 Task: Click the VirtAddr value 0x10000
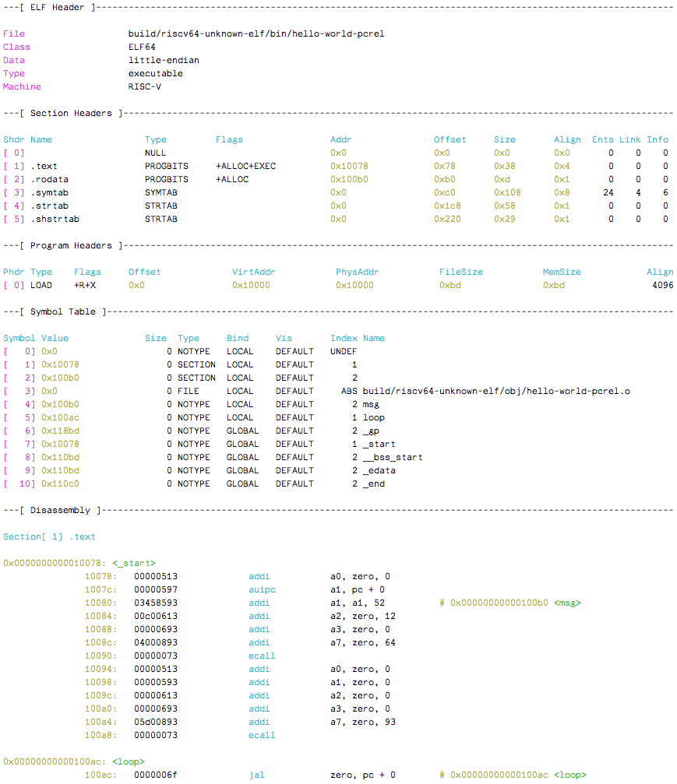tap(251, 286)
